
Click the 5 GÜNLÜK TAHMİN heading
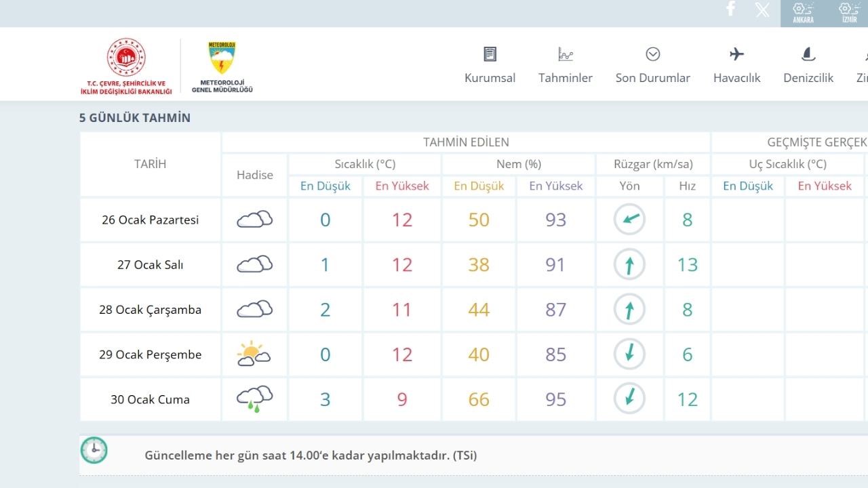pyautogui.click(x=135, y=118)
